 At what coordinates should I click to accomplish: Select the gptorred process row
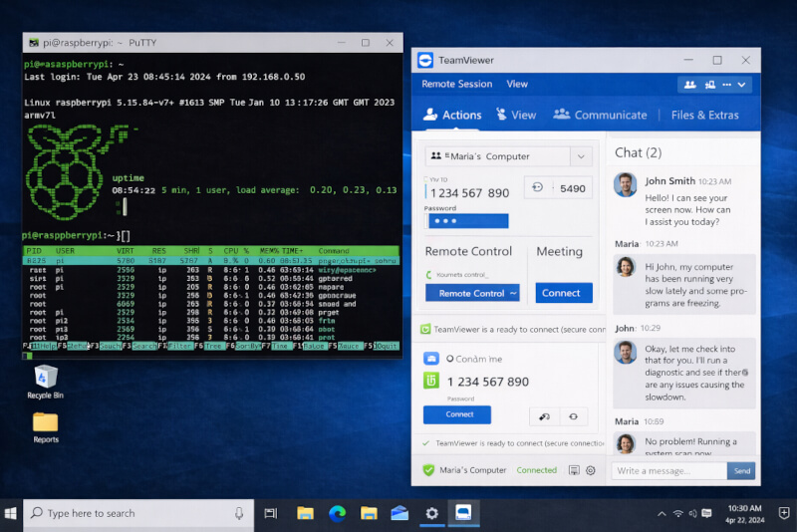[x=211, y=278]
